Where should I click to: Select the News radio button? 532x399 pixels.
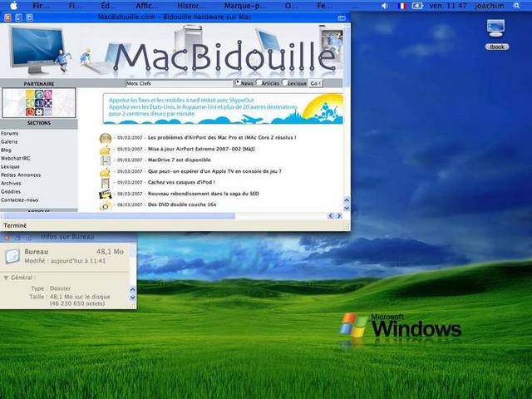pyautogui.click(x=238, y=82)
